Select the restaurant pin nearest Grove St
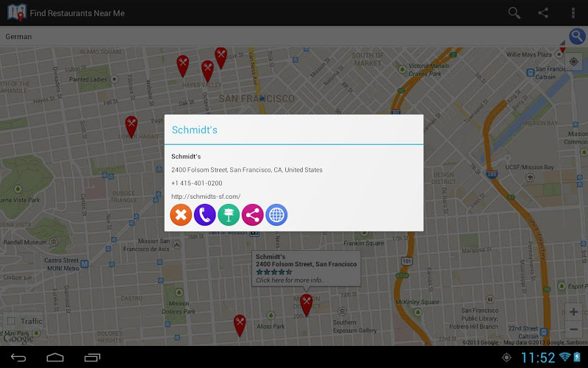Image resolution: width=588 pixels, height=368 pixels. tap(221, 58)
